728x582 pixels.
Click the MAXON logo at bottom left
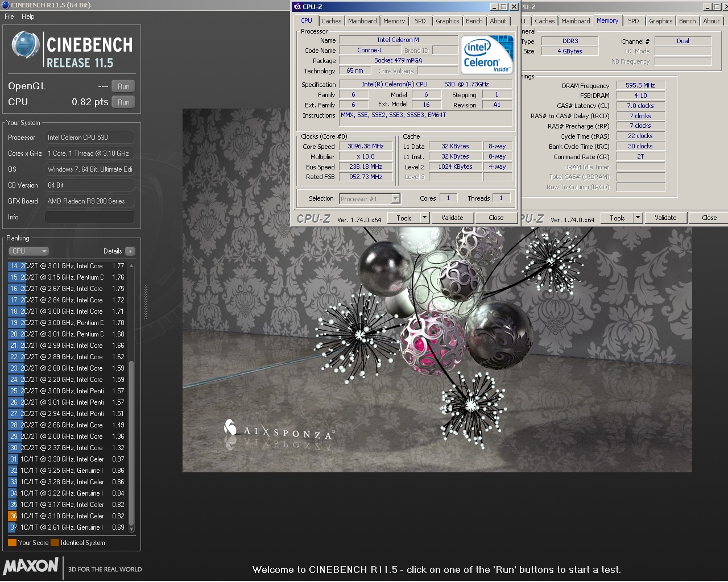coord(31,566)
